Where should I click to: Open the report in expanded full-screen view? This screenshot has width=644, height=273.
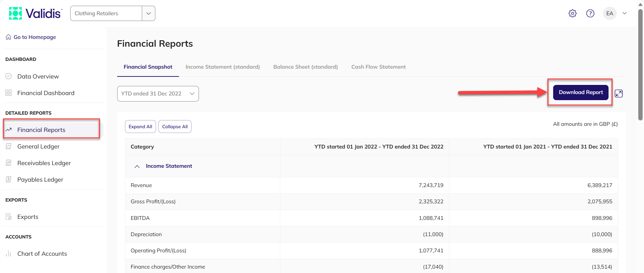619,93
